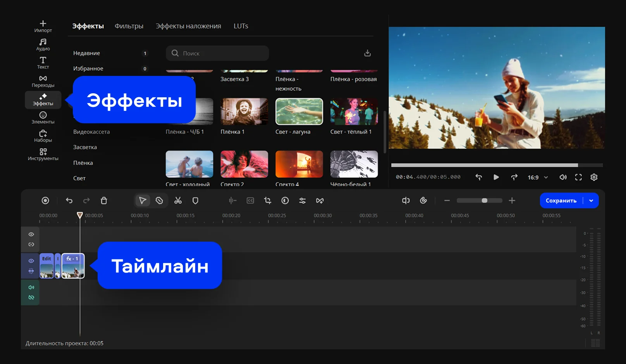Viewport: 626px width, 364px height.
Task: Adjust the timeline zoom slider
Action: pyautogui.click(x=480, y=201)
